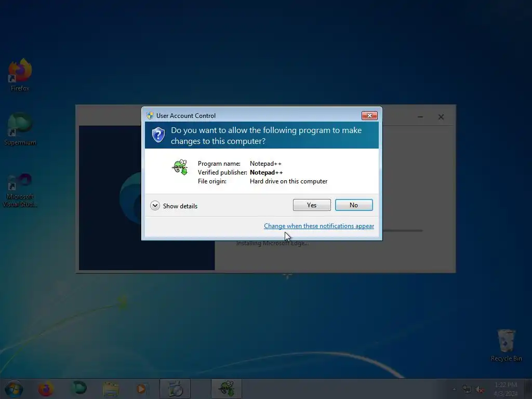Select the Edge installer taskbar button
Screen dimensions: 532x399
(x=175, y=389)
